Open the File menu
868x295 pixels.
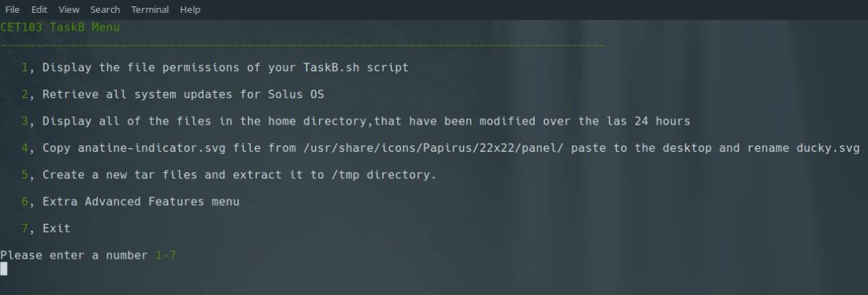[x=12, y=9]
